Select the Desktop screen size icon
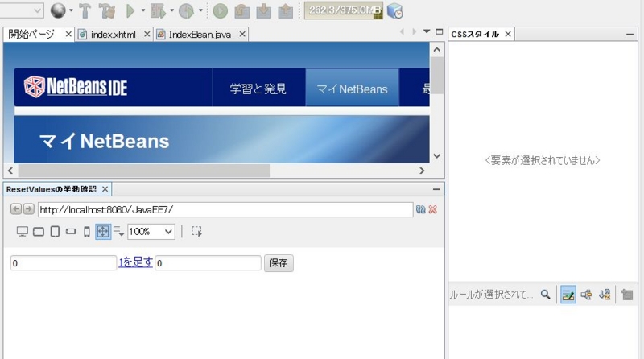 click(23, 232)
